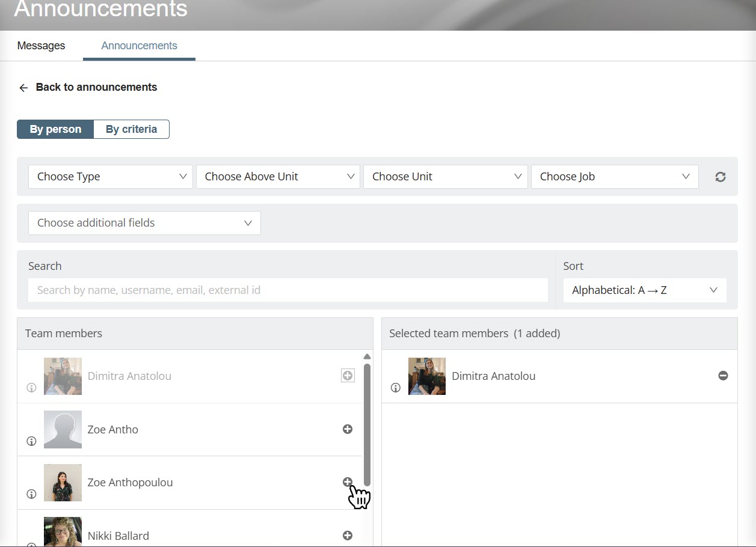Expand Choose additional fields dropdown
The image size is (756, 547).
pyautogui.click(x=144, y=223)
